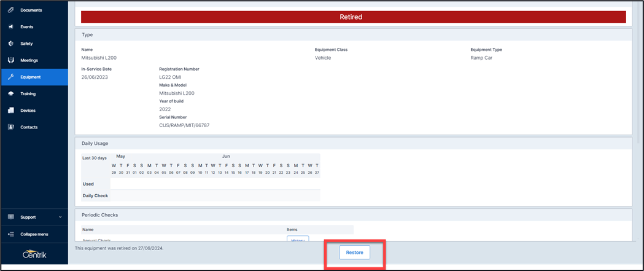The height and width of the screenshot is (271, 644).
Task: Click the Name column header in Periodic Checks
Action: [x=87, y=229]
